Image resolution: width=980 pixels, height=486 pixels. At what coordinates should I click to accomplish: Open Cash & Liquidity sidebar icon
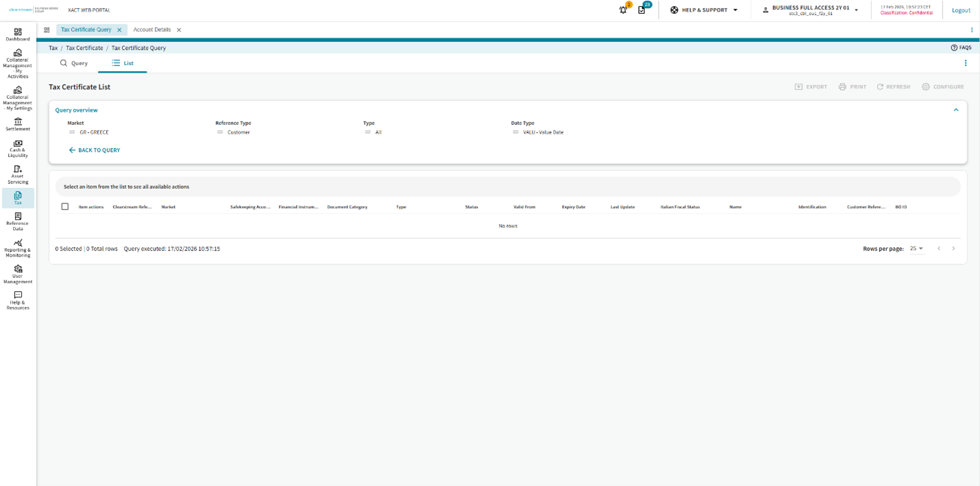point(18,148)
